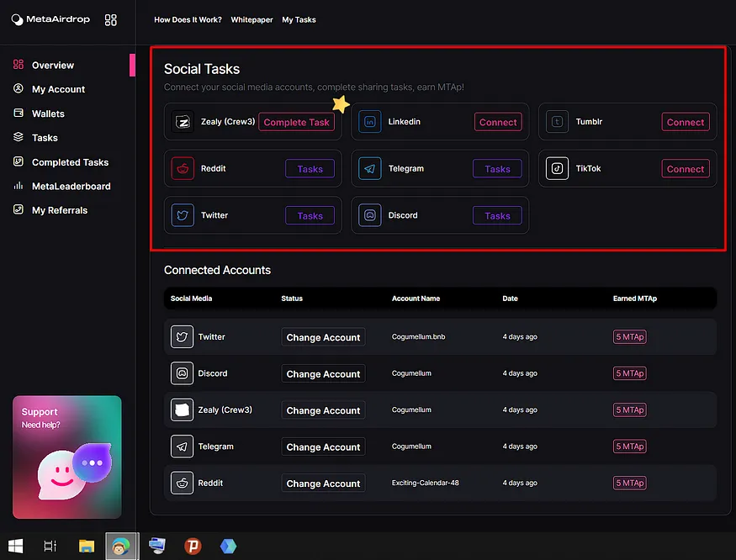Change Account for Reddit
This screenshot has height=560, width=736.
tap(323, 483)
